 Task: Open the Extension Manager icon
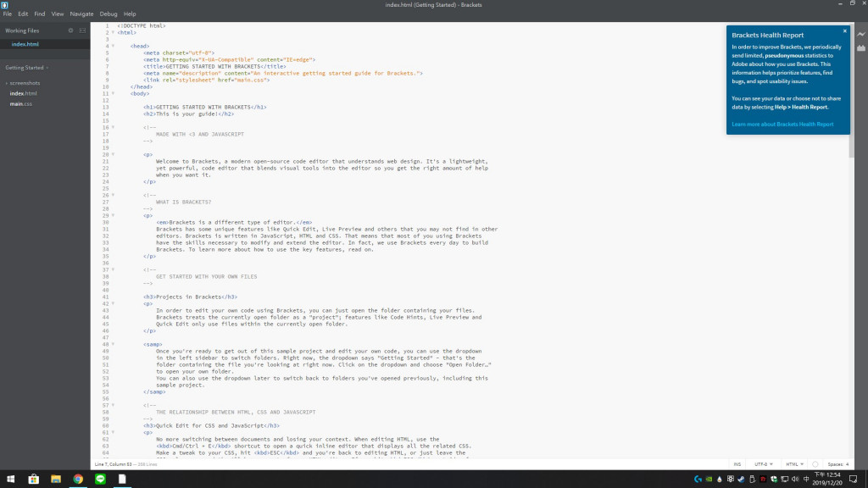(x=861, y=48)
